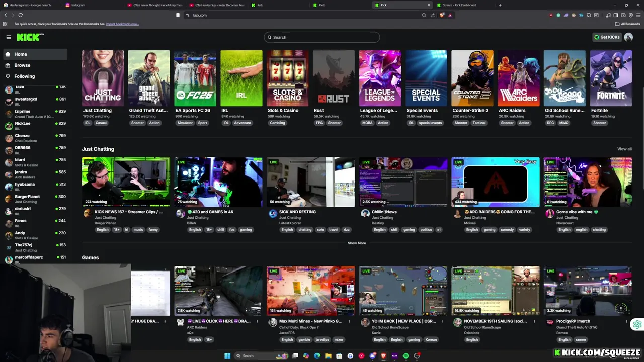
Task: Switch to the Google Search browser tab
Action: tap(31, 5)
